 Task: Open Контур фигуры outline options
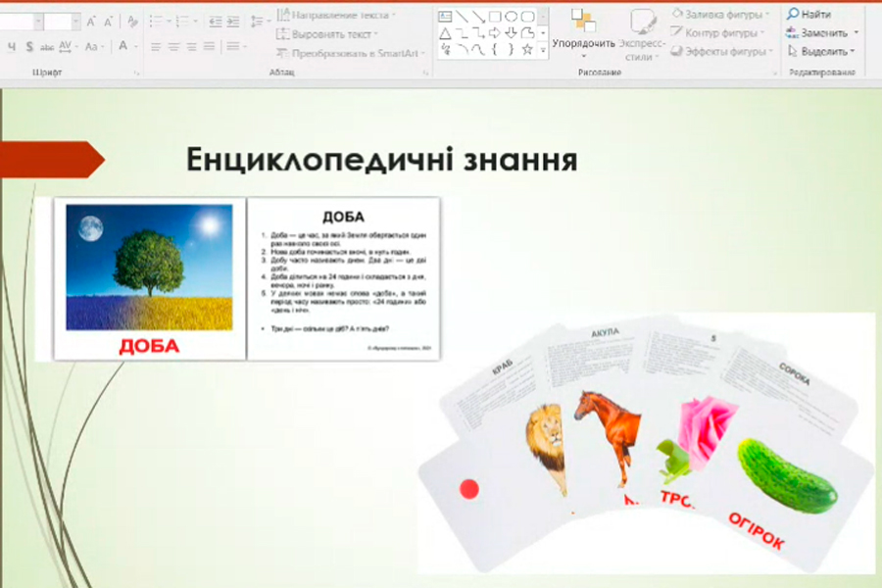click(x=717, y=32)
